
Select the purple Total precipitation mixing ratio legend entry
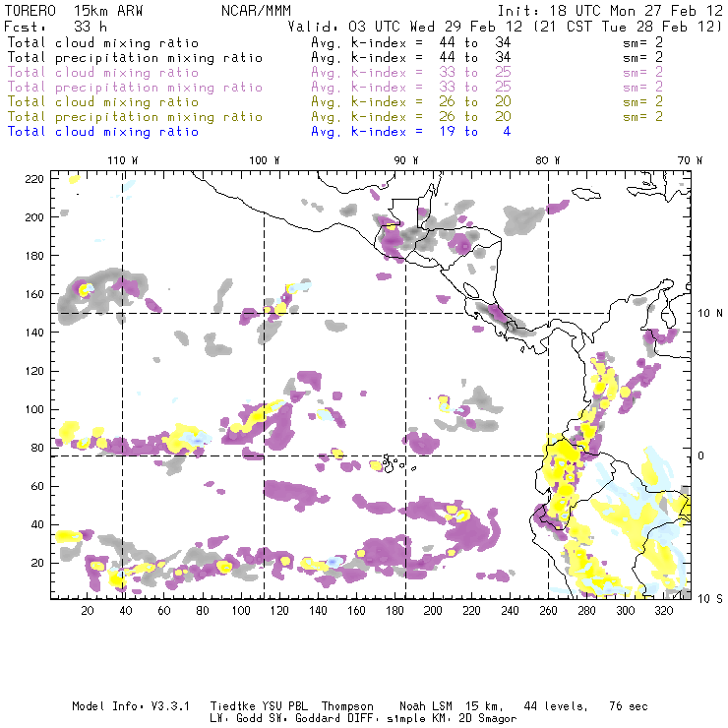pyautogui.click(x=135, y=88)
